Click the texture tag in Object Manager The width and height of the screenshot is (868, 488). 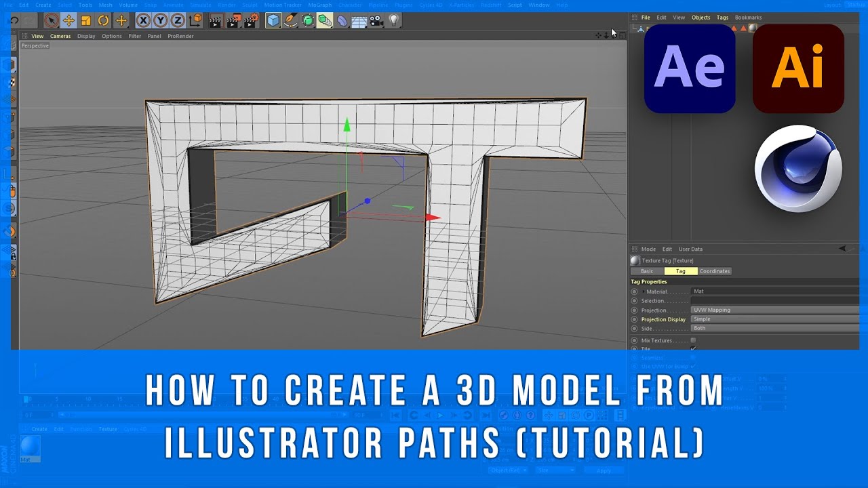pos(752,28)
